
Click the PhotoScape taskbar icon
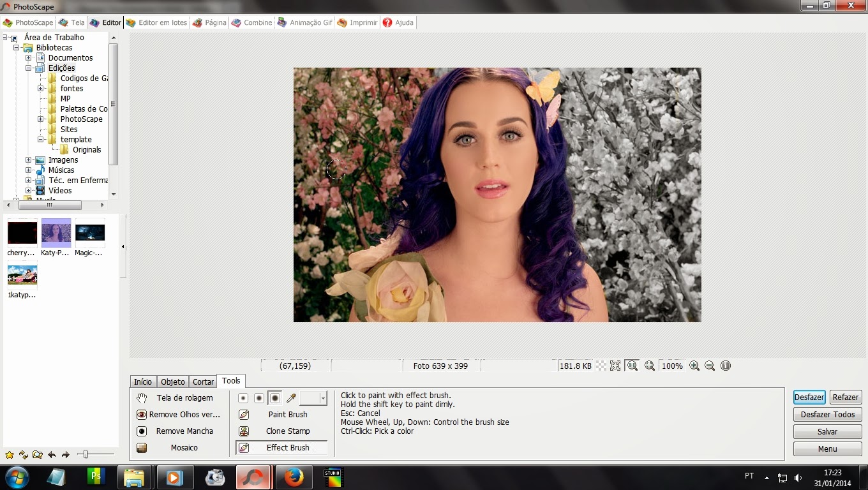tap(253, 477)
